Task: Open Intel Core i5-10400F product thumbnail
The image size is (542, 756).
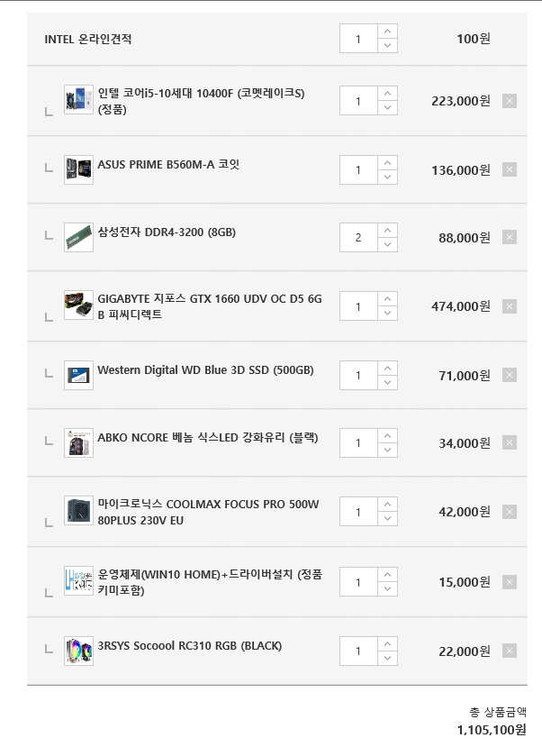Action: [78, 100]
